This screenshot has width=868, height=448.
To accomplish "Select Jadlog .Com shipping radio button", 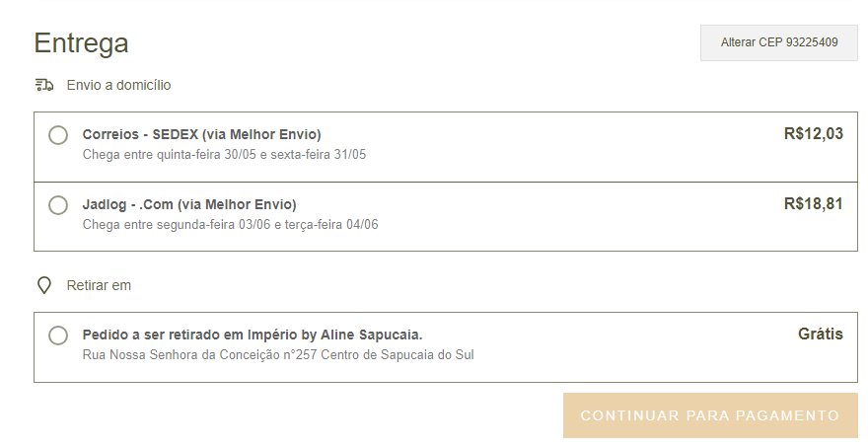I will [x=58, y=205].
